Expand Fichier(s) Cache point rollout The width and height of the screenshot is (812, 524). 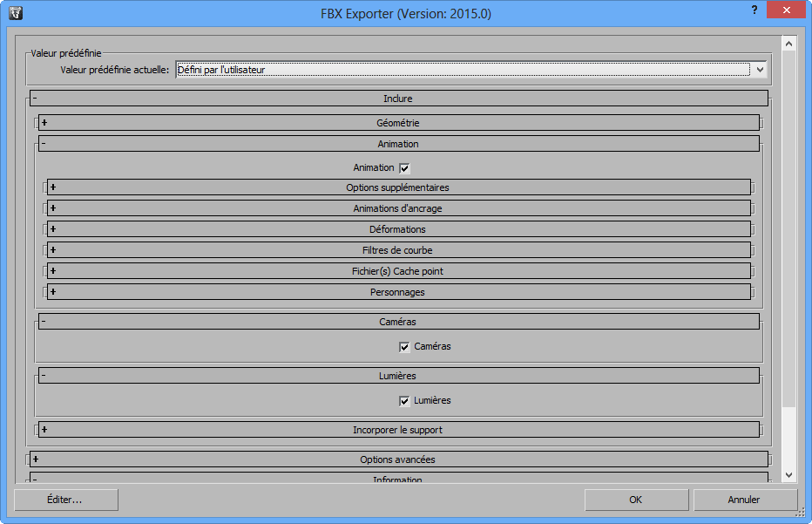tap(399, 271)
